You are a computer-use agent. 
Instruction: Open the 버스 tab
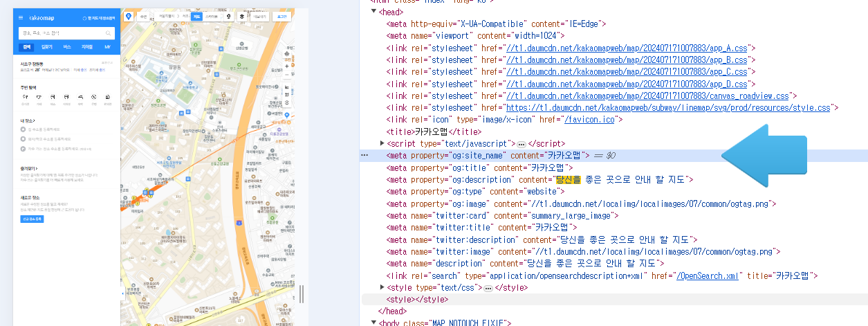(x=66, y=47)
